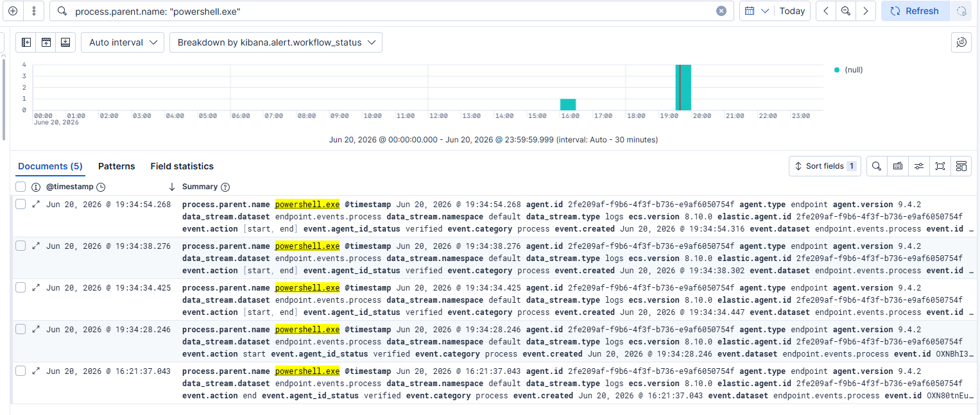Image resolution: width=980 pixels, height=415 pixels.
Task: Expand document details for 19:34:54.268 row
Action: click(x=36, y=204)
